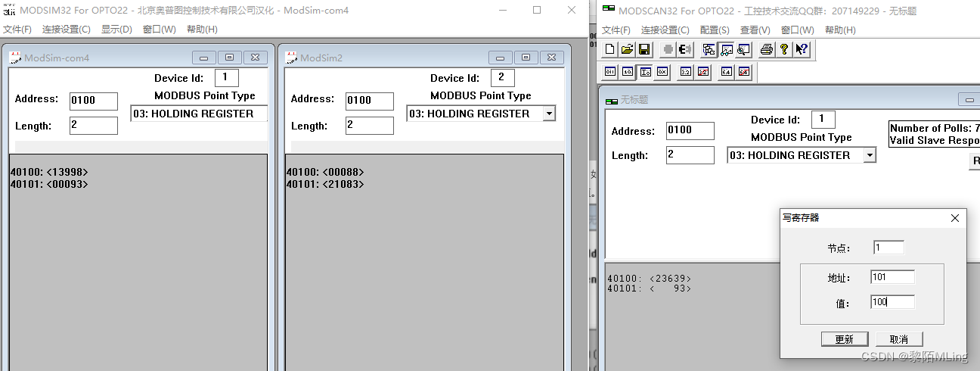This screenshot has height=371, width=980.
Task: Open 帮助(H) menu in MODSIM32
Action: point(202,30)
